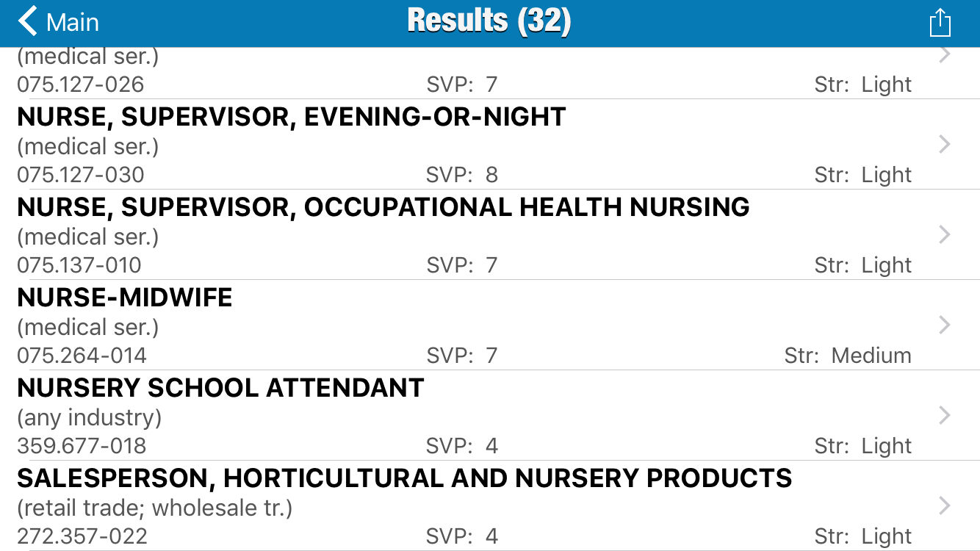Screen dimensions: 980x551
Task: Tap the back arrow chevron icon
Action: point(28,22)
